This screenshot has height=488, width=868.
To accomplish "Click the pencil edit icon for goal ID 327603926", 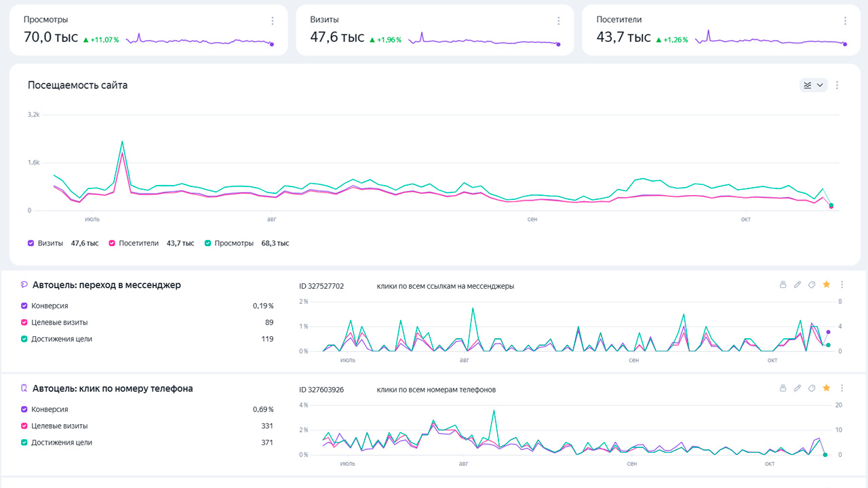I will [x=797, y=388].
